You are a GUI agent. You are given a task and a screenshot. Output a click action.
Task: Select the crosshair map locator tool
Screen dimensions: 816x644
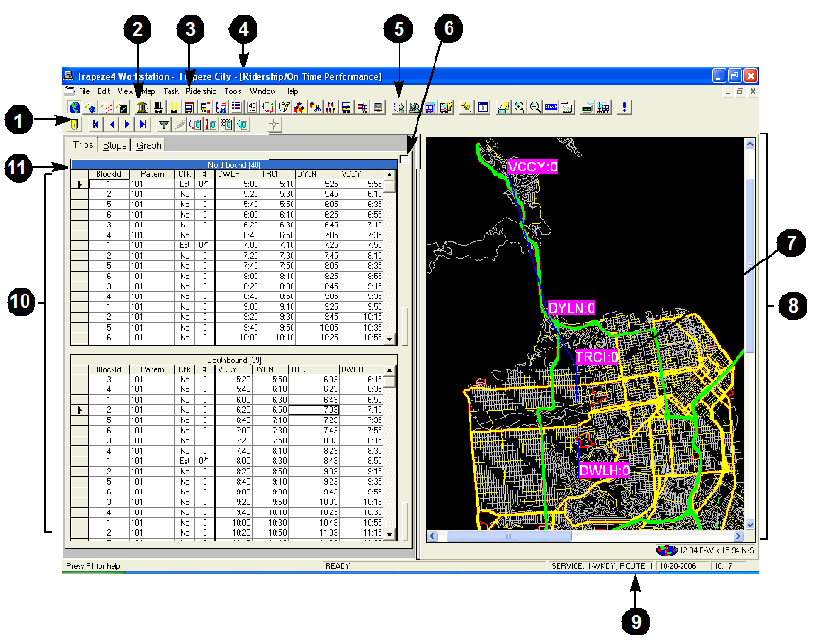(x=275, y=124)
